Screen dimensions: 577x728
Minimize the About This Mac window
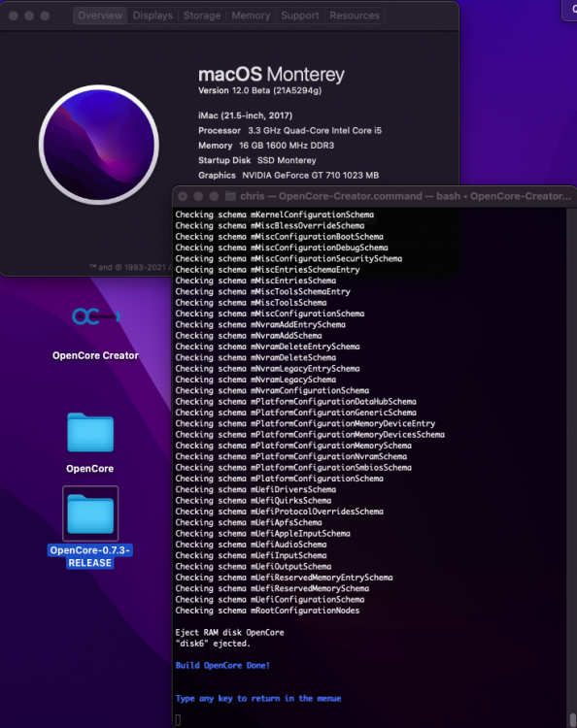29,16
